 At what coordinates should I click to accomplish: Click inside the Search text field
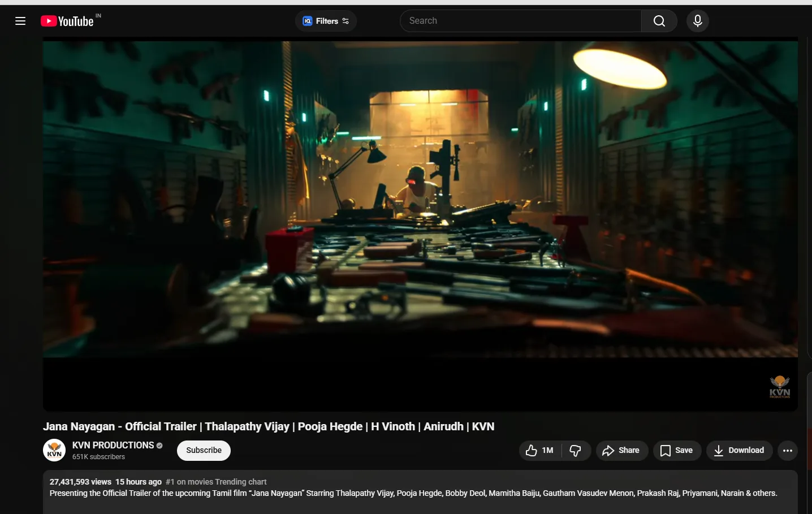(520, 21)
